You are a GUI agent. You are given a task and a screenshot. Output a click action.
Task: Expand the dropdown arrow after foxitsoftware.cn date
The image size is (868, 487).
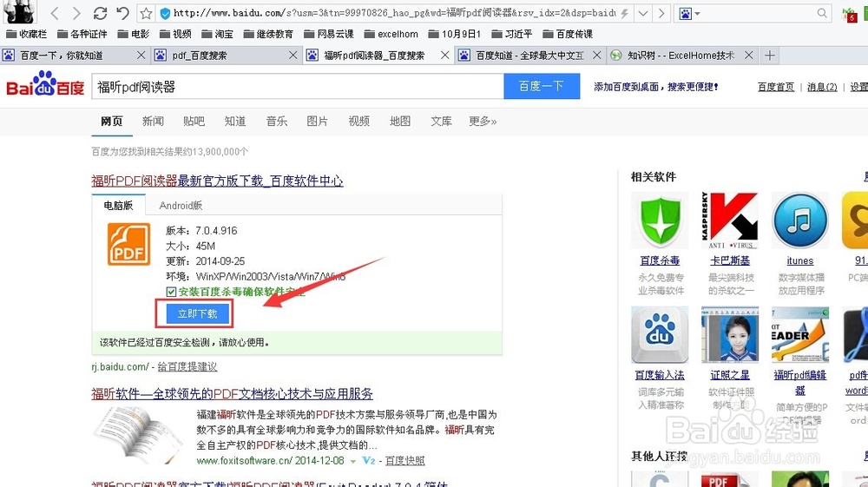[x=352, y=461]
